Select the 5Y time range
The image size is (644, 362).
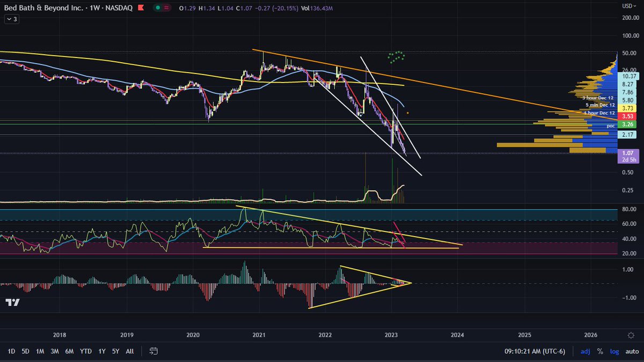(x=116, y=351)
